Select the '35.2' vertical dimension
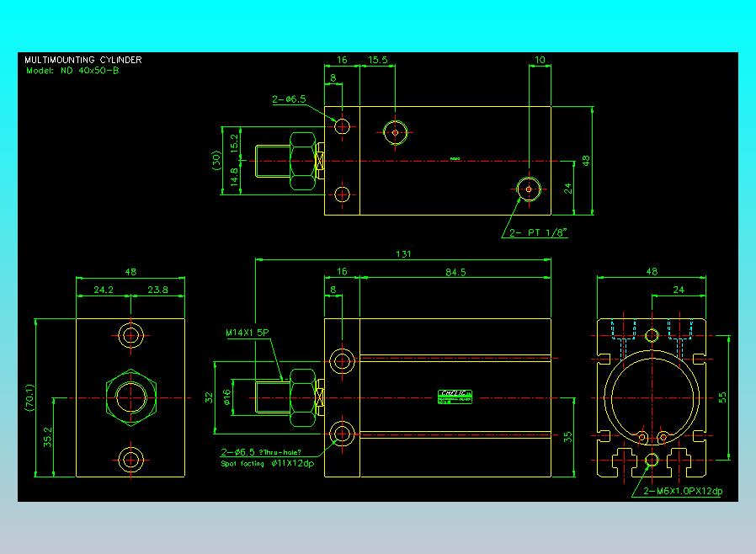756x554 pixels. tap(48, 437)
